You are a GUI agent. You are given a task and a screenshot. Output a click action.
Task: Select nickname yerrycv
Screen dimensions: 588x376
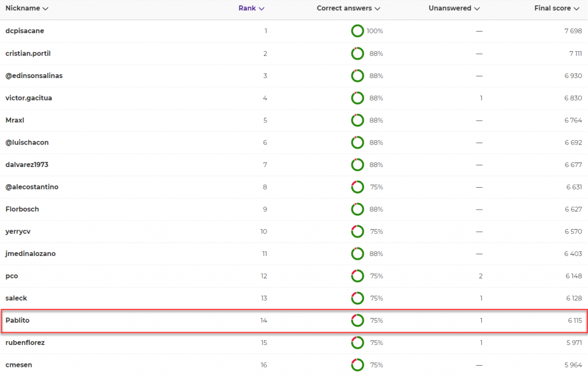click(x=18, y=231)
